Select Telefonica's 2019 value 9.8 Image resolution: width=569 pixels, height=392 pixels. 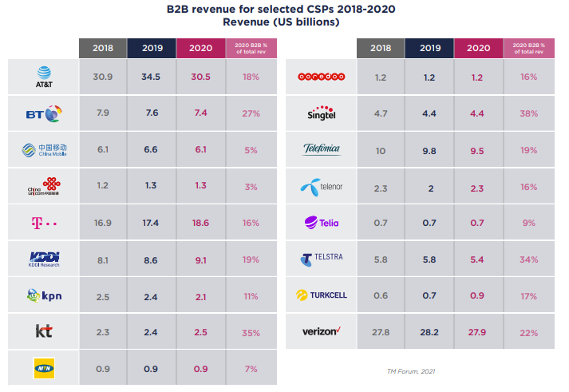429,151
